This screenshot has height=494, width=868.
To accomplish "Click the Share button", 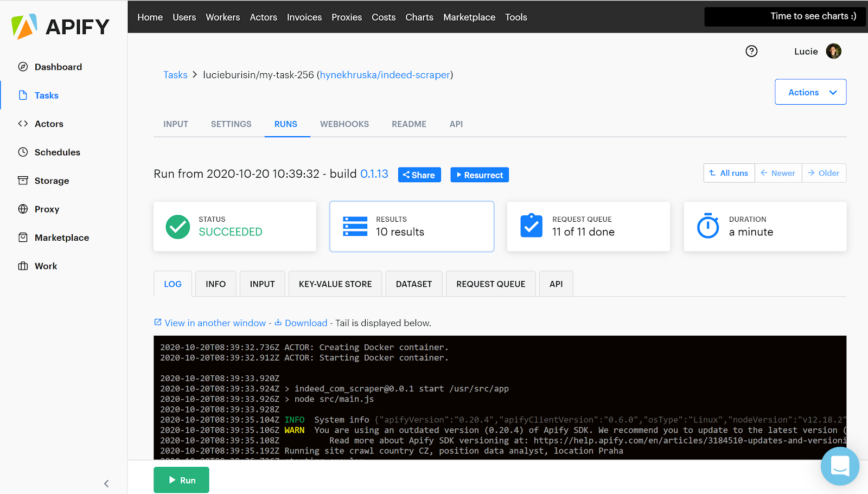I will click(419, 175).
